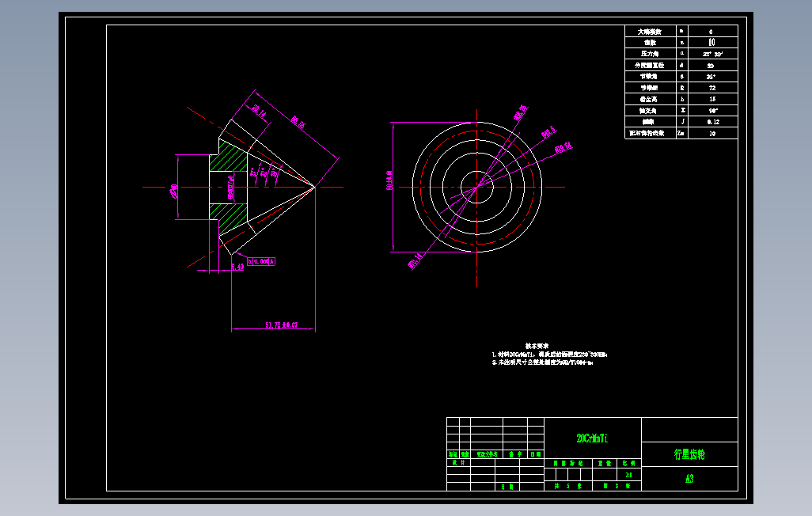Click the 20.14 dimension on the gear
This screenshot has height=516, width=812.
[x=259, y=111]
